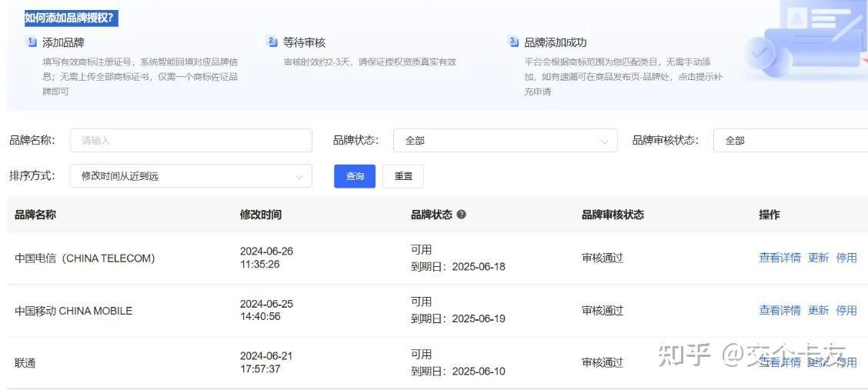Image resolution: width=868 pixels, height=390 pixels.
Task: Click the 重置 button
Action: pyautogui.click(x=403, y=176)
